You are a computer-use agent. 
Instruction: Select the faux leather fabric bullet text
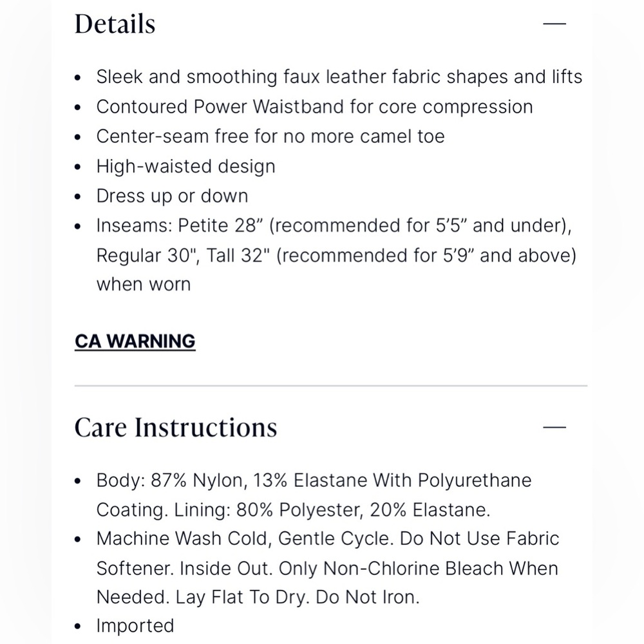pos(339,77)
